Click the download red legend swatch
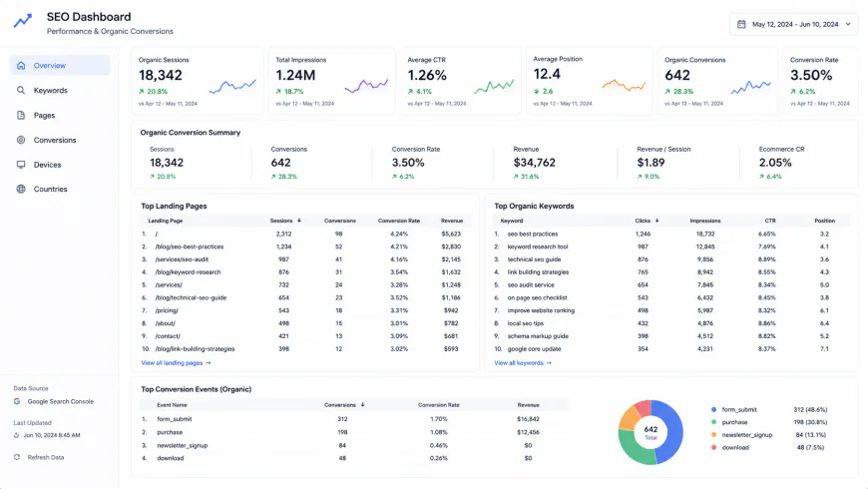 [713, 447]
